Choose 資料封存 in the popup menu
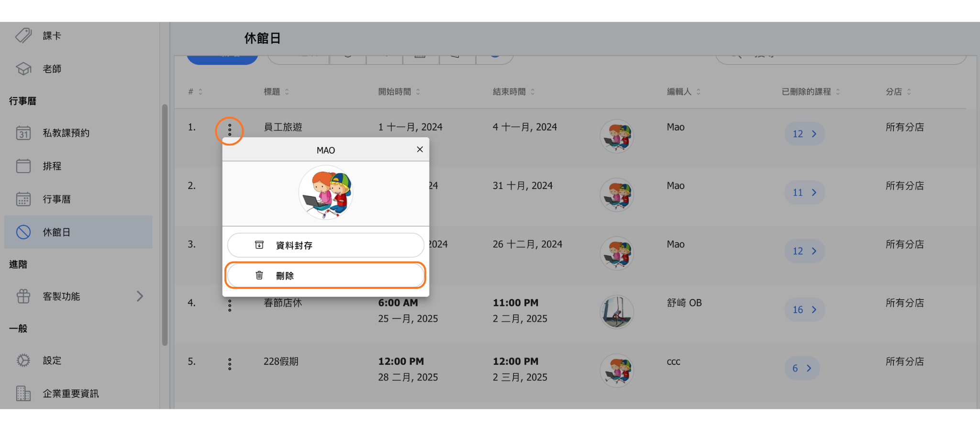This screenshot has width=980, height=431. coord(325,245)
